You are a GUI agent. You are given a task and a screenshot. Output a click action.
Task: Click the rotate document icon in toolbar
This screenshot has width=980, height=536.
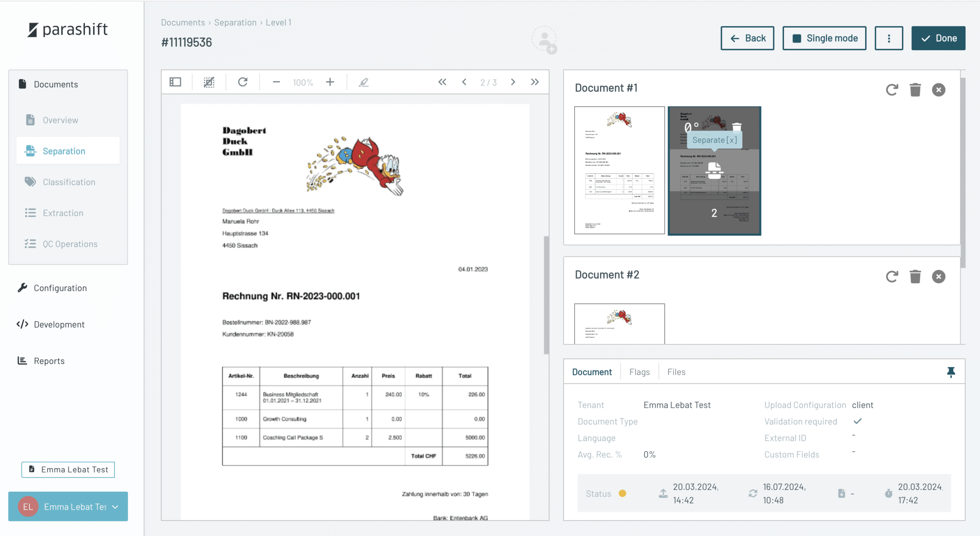pyautogui.click(x=243, y=82)
